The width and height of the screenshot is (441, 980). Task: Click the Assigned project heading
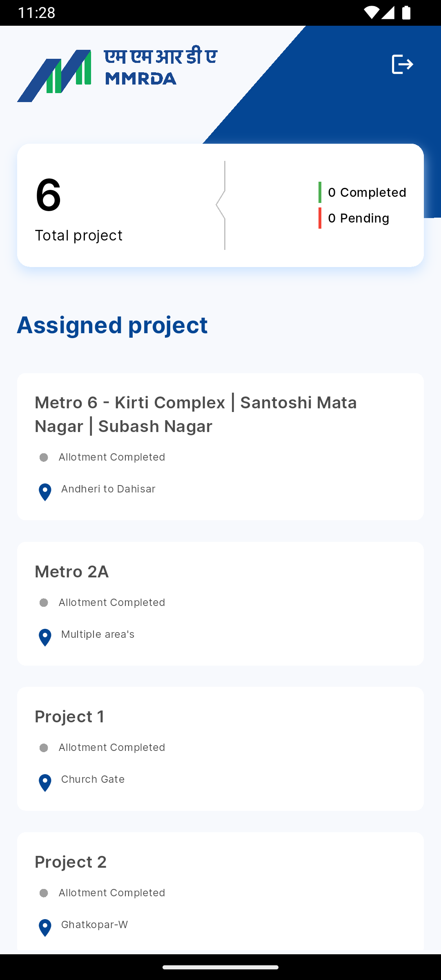(112, 325)
